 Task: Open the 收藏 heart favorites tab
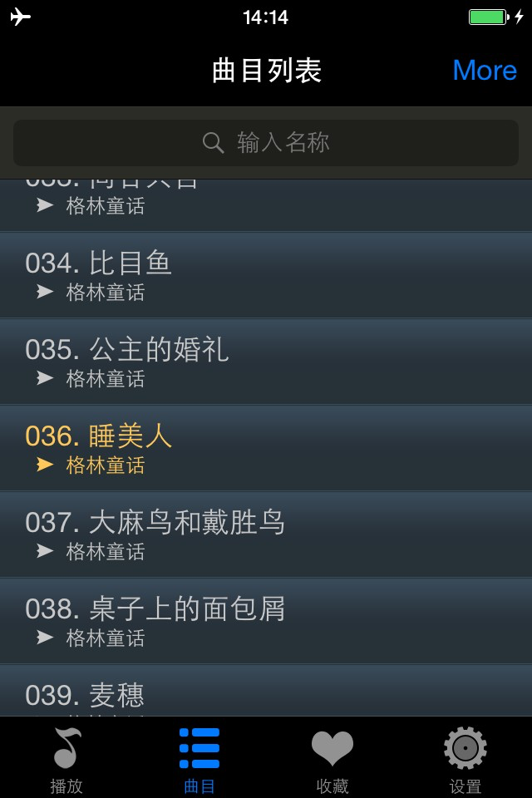332,758
